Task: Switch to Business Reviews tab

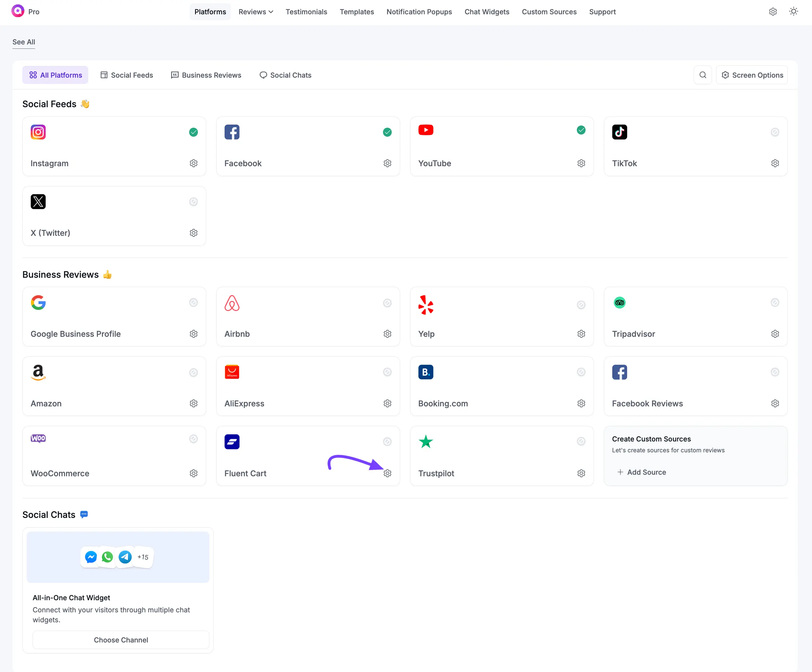Action: tap(206, 75)
